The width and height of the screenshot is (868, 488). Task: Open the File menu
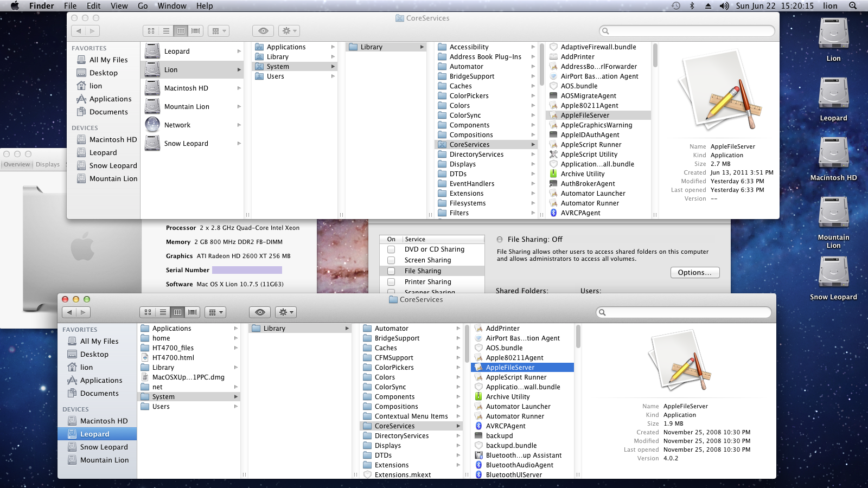point(70,6)
